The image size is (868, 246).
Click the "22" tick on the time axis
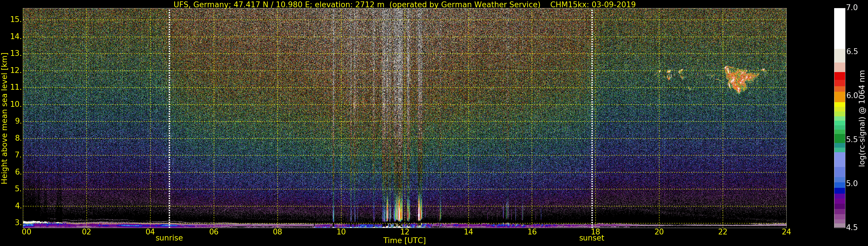pyautogui.click(x=723, y=232)
